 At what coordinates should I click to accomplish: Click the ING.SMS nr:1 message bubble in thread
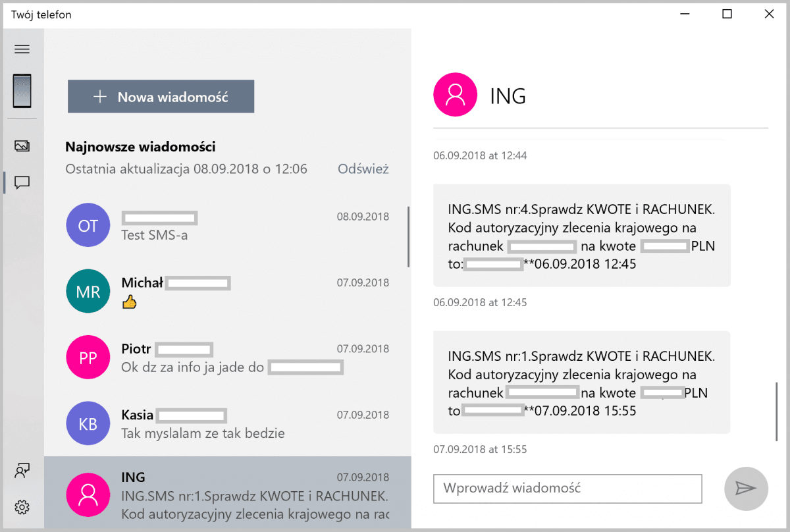point(582,383)
